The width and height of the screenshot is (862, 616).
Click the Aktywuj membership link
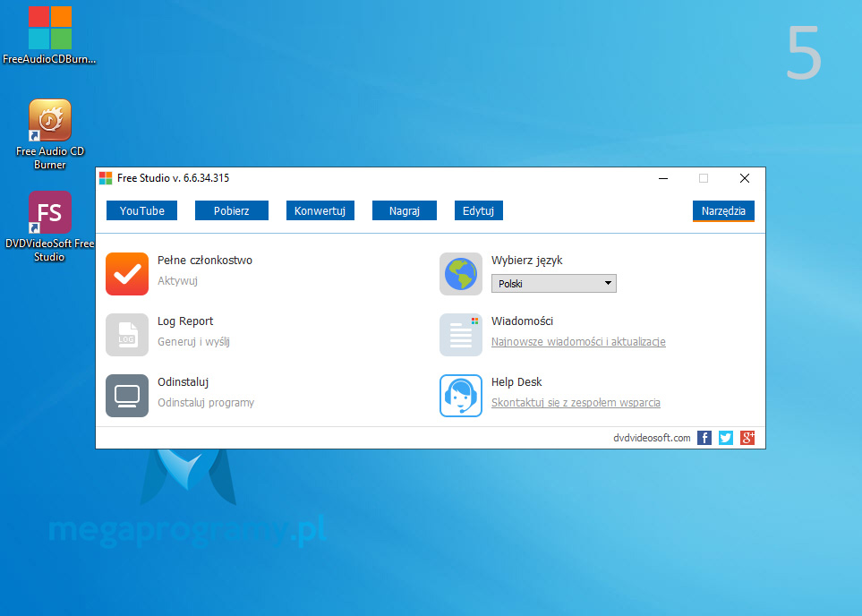coord(177,281)
